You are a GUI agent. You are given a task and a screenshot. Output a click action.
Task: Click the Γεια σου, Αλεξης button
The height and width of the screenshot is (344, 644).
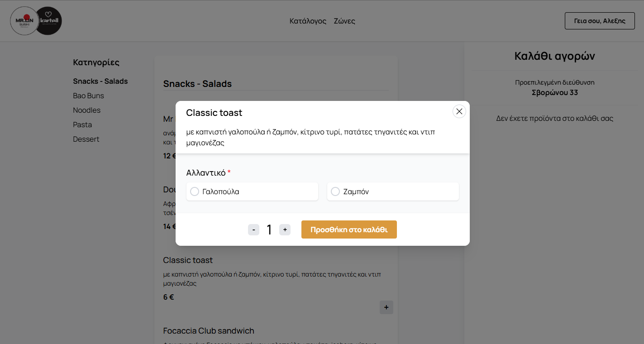[x=600, y=21]
